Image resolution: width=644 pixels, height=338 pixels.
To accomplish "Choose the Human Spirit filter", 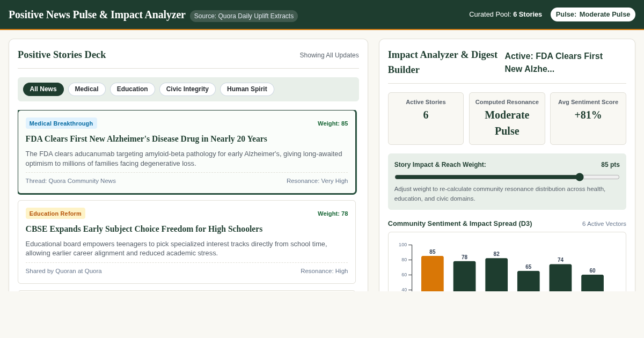I will (247, 89).
